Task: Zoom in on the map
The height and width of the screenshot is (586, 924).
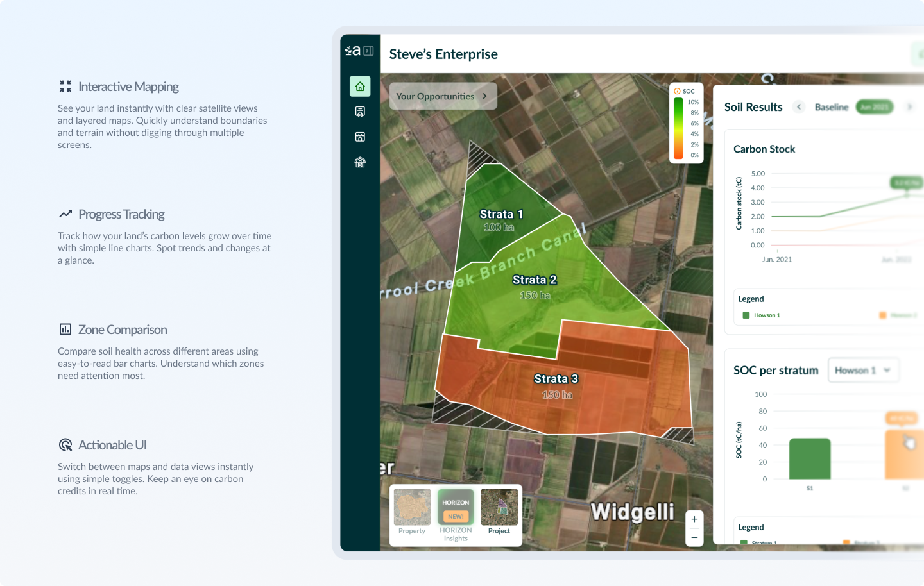Action: click(694, 519)
